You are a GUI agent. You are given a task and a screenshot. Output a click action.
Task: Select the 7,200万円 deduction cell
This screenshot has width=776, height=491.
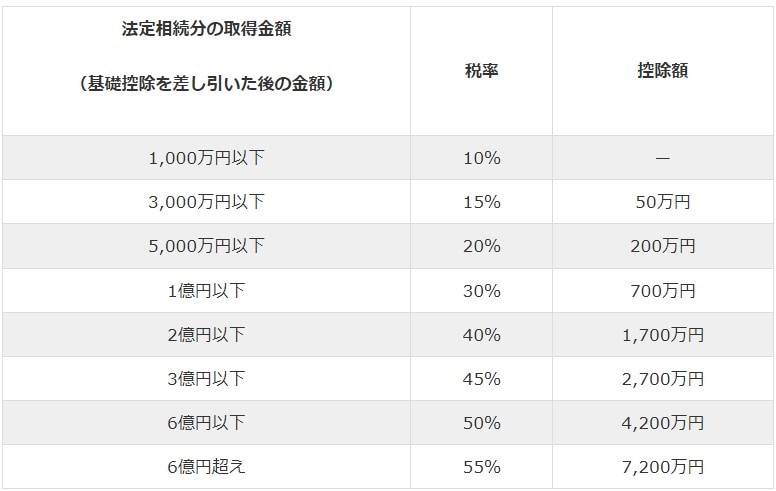click(x=663, y=467)
